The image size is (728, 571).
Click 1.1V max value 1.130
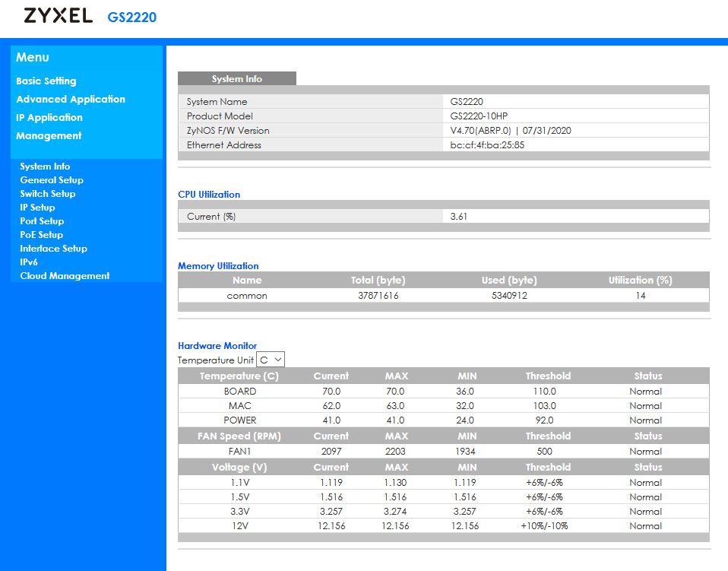coord(395,482)
